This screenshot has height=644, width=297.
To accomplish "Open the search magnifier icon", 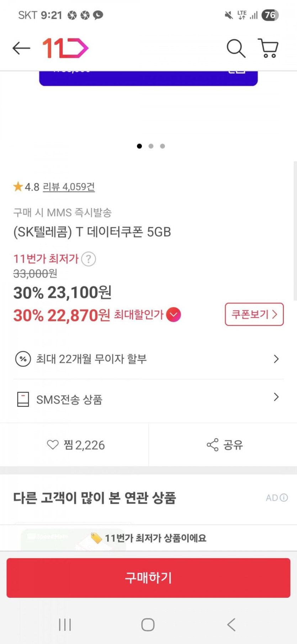I will point(236,48).
